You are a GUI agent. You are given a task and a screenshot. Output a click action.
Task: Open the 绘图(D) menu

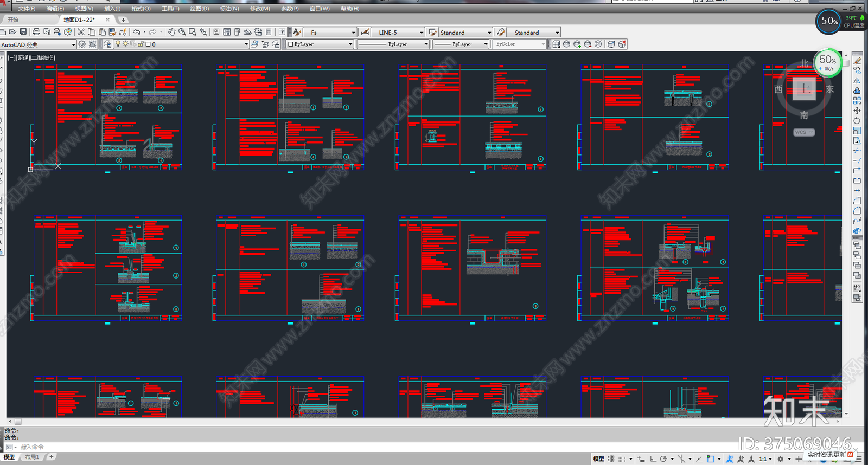(199, 9)
